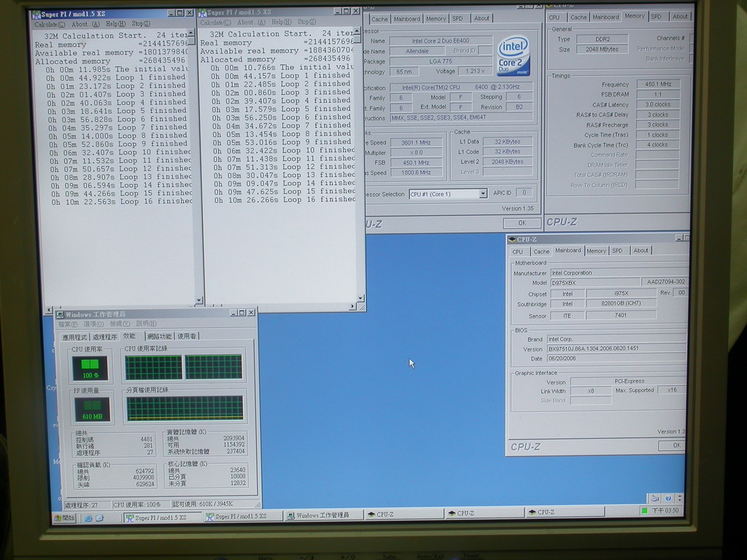Click the PF 使用量 gauge showing 610 MB
This screenshot has height=560, width=747.
[93, 409]
